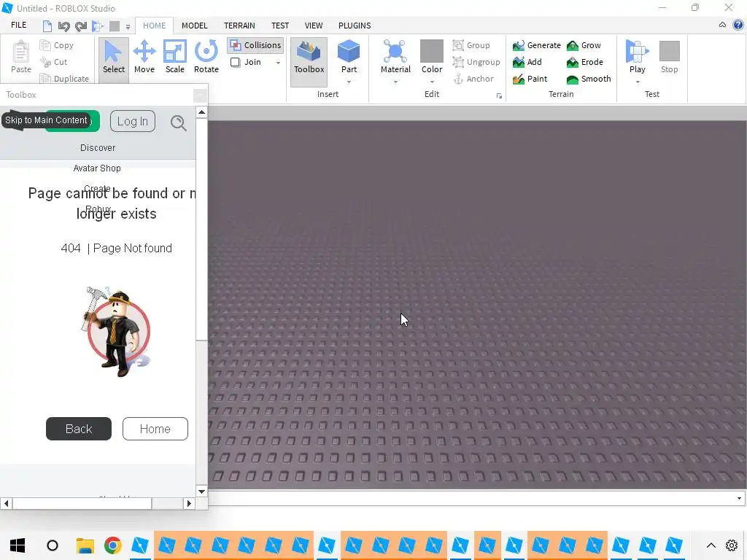Screen dimensions: 747x560
Task: Activate the Move tool
Action: point(144,57)
